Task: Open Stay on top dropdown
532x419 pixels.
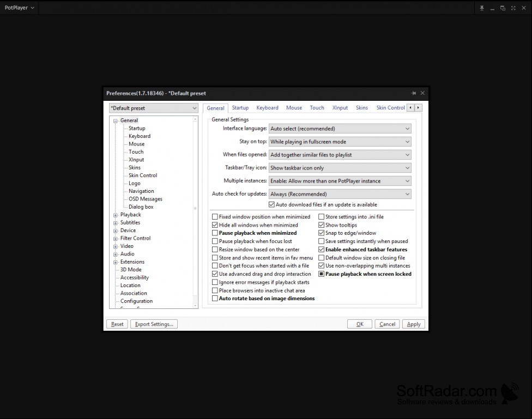Action: [340, 142]
